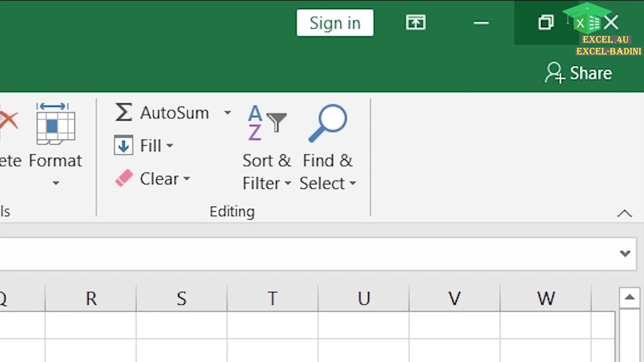This screenshot has height=362, width=644.
Task: Select column U header
Action: [x=364, y=299]
